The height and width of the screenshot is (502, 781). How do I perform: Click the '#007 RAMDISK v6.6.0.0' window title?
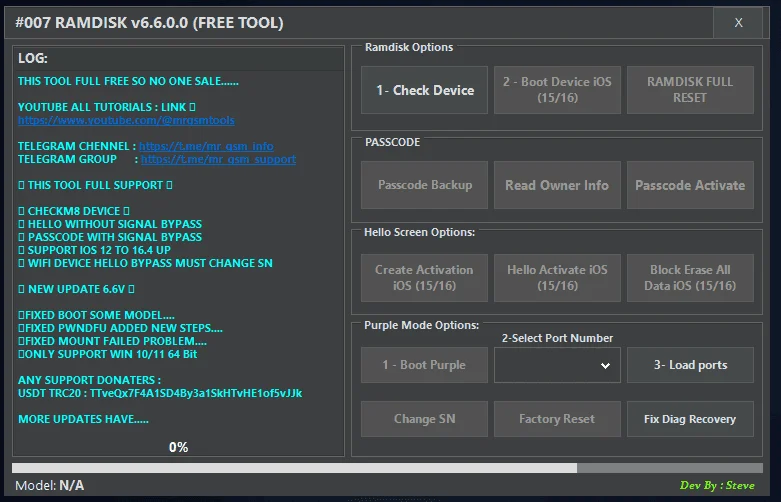click(x=149, y=23)
